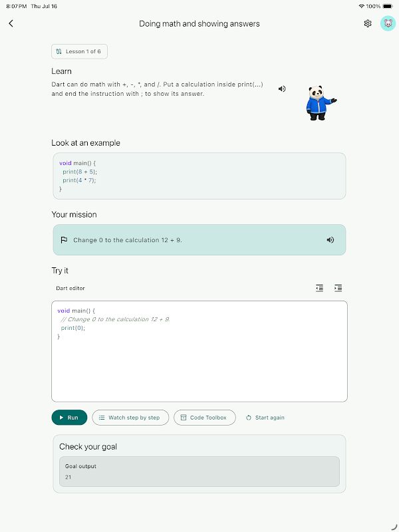Play audio for the Learn text
The image size is (399, 532).
coord(281,89)
